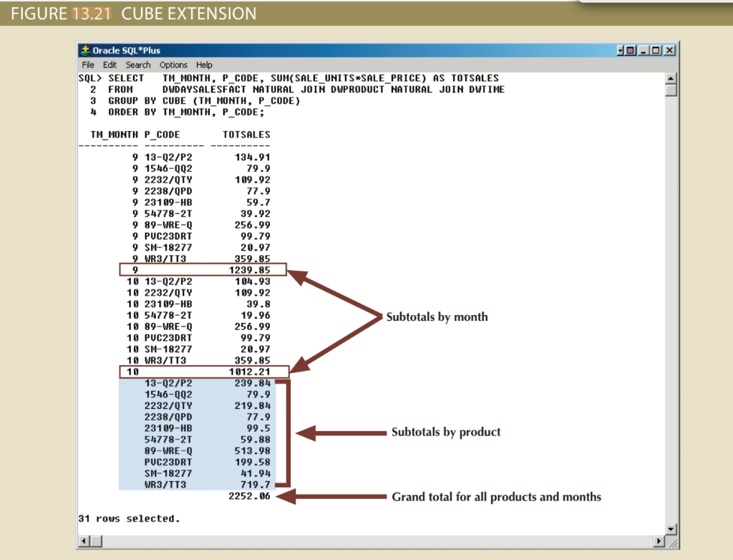Click the restore-style icon on the title bar
Screen dimensions: 733x560
click(x=656, y=50)
